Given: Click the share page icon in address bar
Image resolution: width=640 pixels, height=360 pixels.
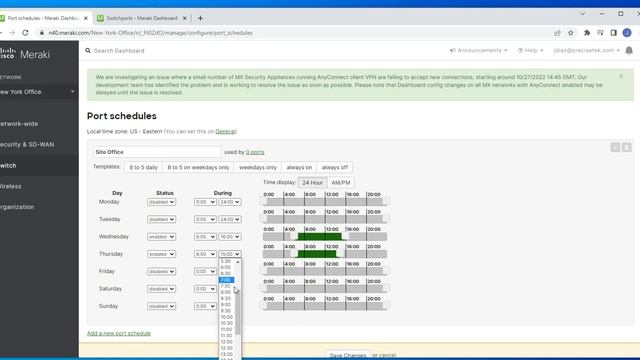Looking at the screenshot, I should click(x=557, y=33).
